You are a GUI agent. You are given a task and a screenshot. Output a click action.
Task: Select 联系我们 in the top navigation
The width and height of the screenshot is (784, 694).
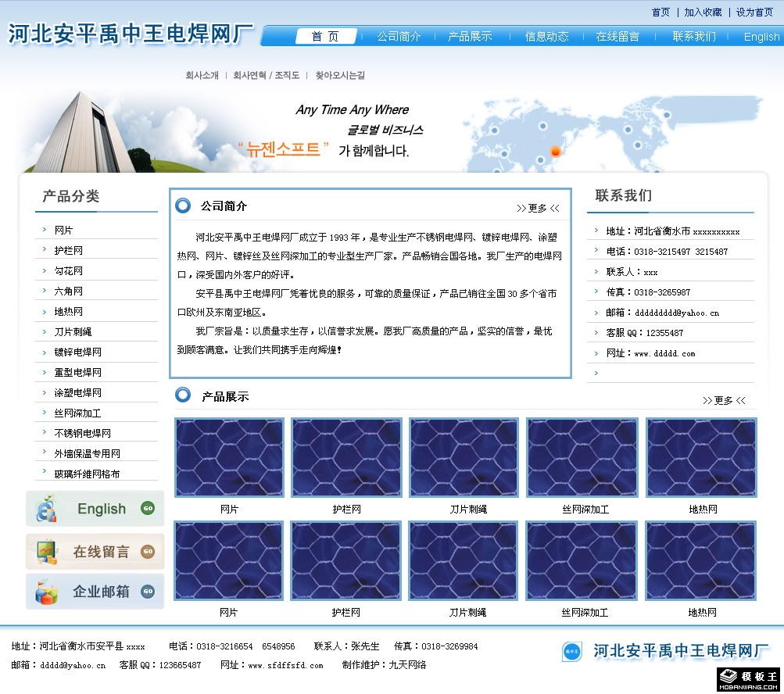pos(694,37)
